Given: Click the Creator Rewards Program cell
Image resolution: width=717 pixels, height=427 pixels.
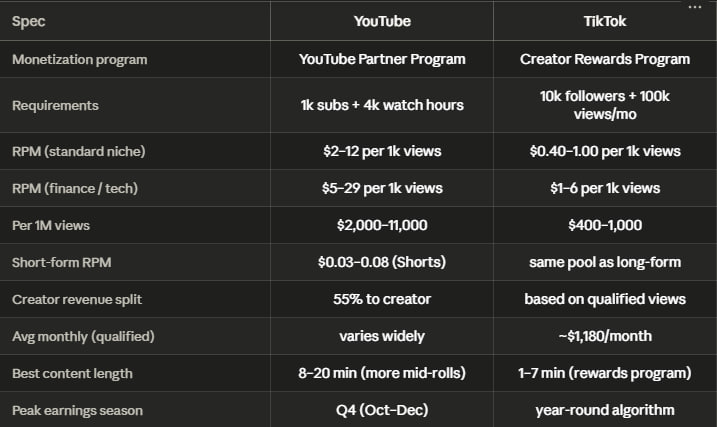Looking at the screenshot, I should click(x=605, y=59).
